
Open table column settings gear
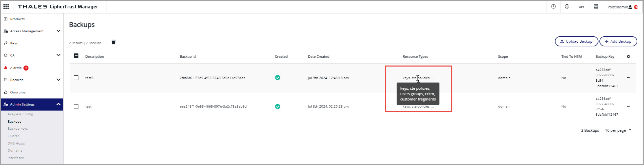[x=628, y=56]
